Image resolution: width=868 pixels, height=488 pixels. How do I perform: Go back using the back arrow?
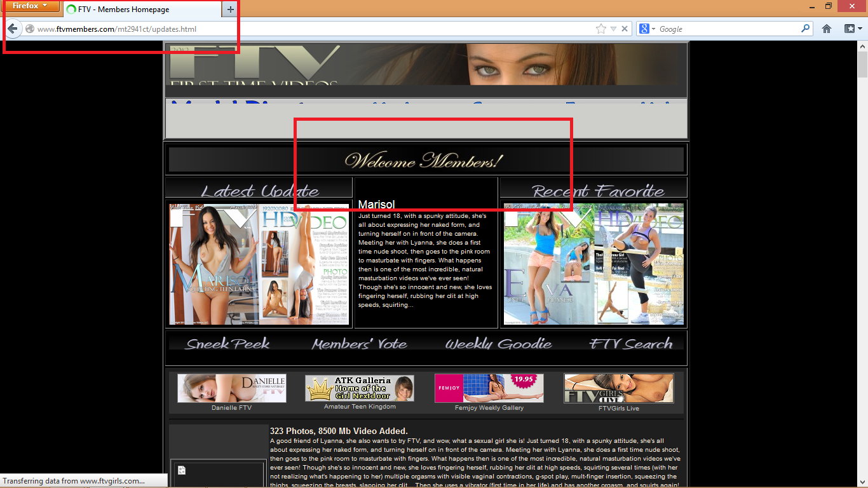(x=12, y=29)
